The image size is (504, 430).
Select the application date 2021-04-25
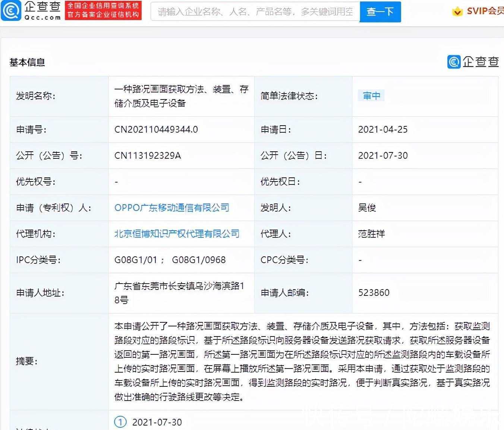click(x=383, y=129)
